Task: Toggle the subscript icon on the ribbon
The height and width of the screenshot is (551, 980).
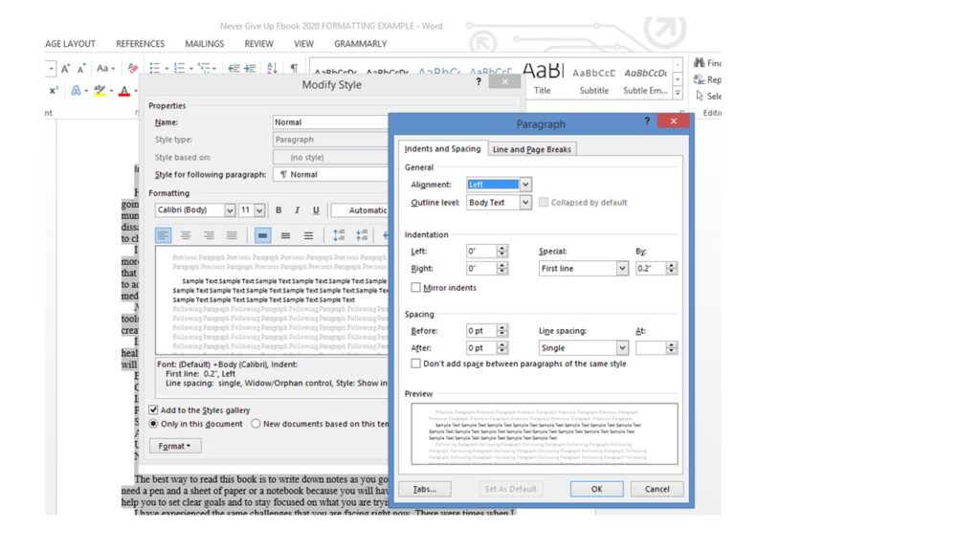Action: coord(53,90)
